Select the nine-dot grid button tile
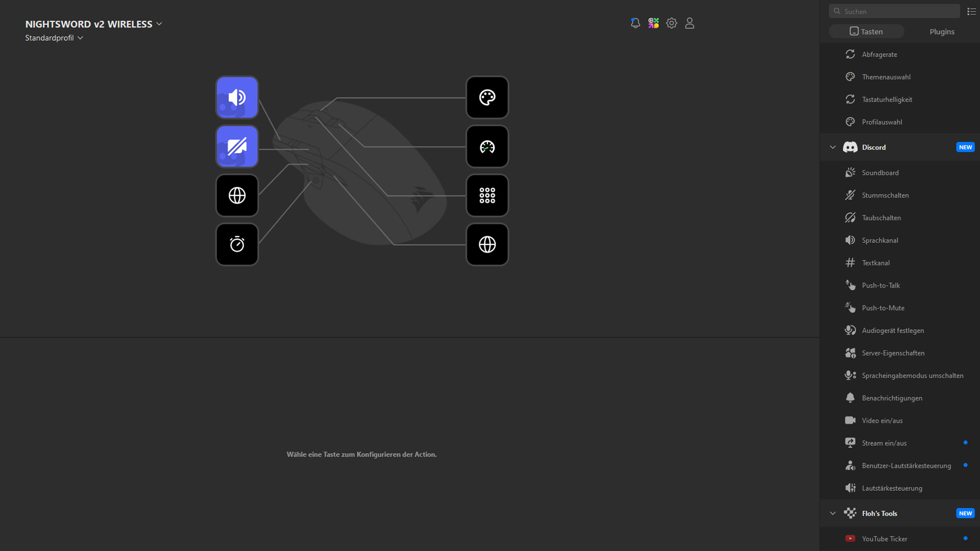Viewport: 980px width, 551px height. tap(487, 195)
